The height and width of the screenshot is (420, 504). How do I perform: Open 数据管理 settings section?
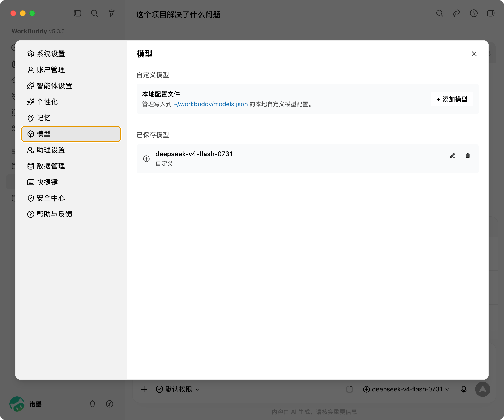pos(71,166)
